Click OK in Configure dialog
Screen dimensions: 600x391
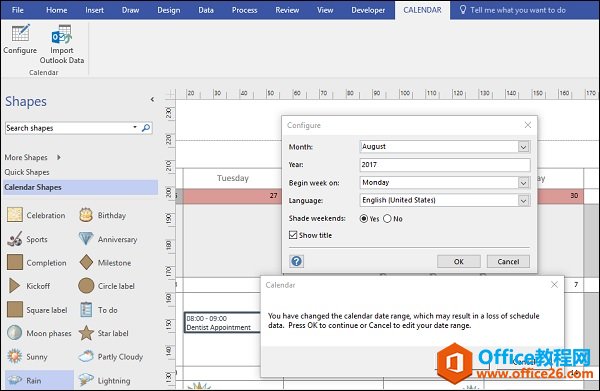tap(459, 261)
